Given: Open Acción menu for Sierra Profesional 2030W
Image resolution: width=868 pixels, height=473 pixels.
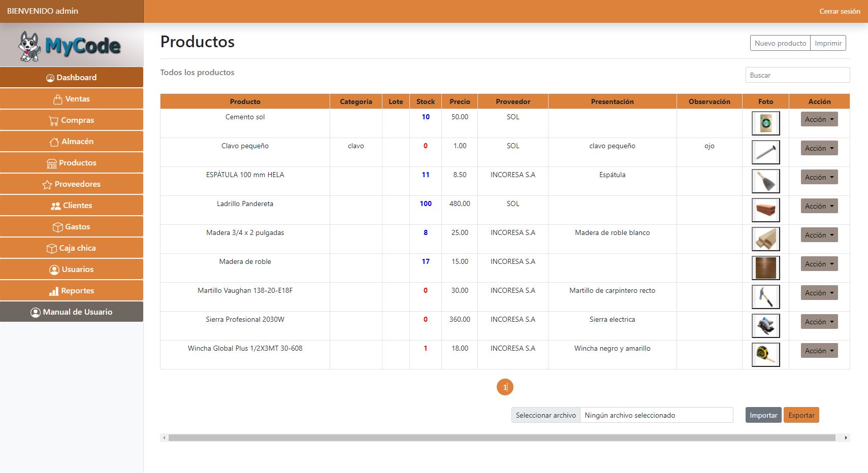Looking at the screenshot, I should 819,322.
